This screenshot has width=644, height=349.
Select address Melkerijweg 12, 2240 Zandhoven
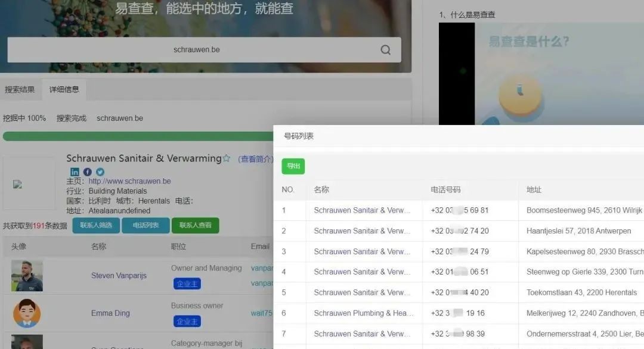(x=585, y=313)
